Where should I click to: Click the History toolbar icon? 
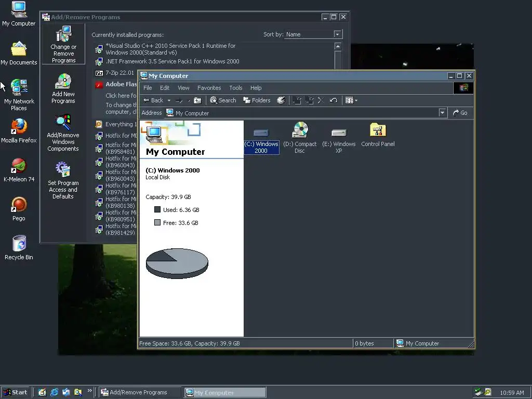tap(281, 100)
